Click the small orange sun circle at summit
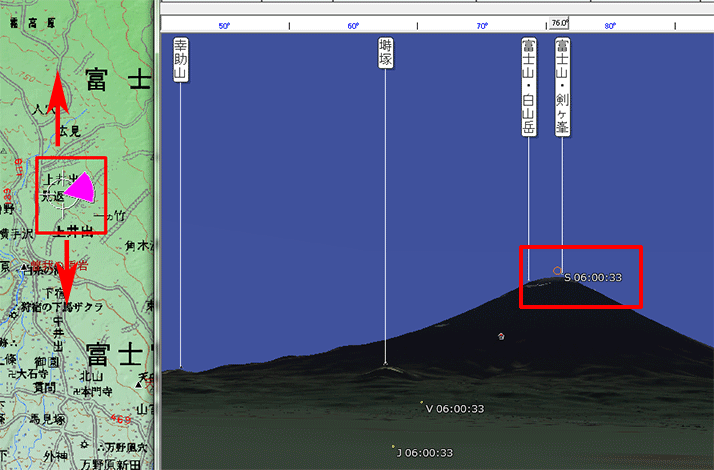The image size is (714, 470). (557, 271)
